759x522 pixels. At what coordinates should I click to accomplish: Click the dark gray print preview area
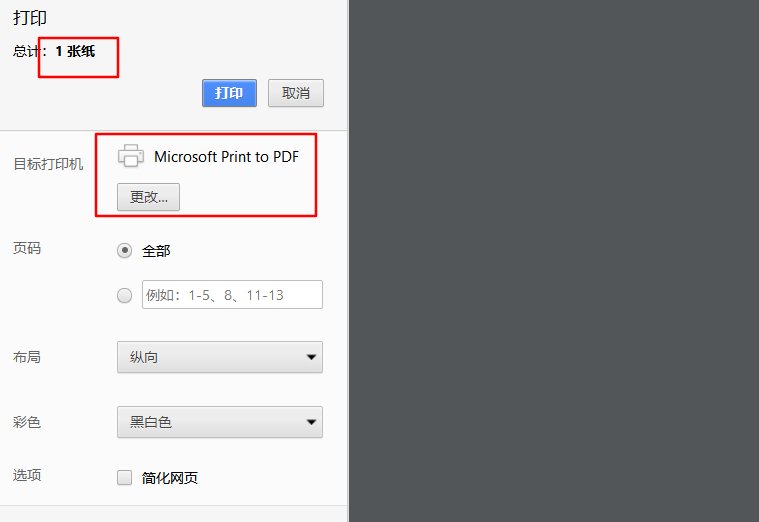coord(553,260)
